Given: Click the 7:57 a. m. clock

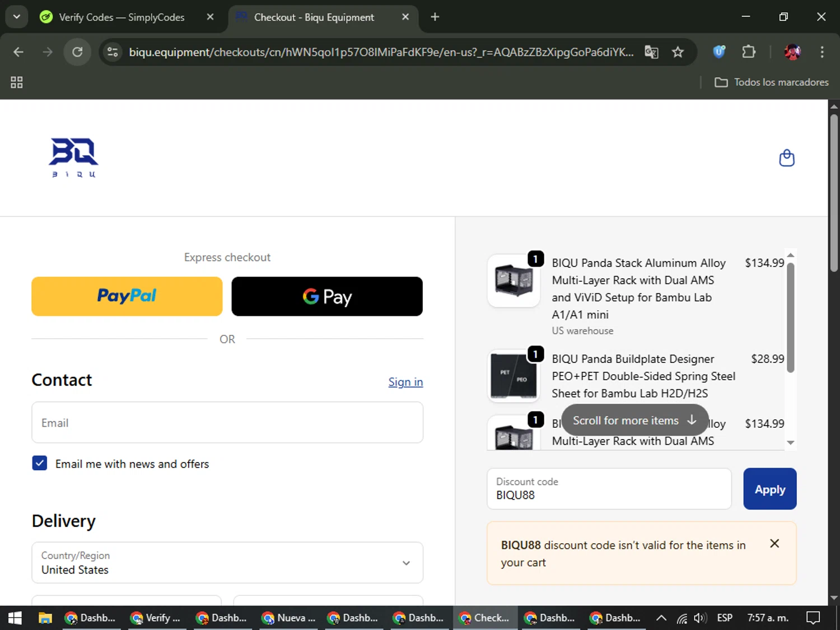Looking at the screenshot, I should click(768, 618).
